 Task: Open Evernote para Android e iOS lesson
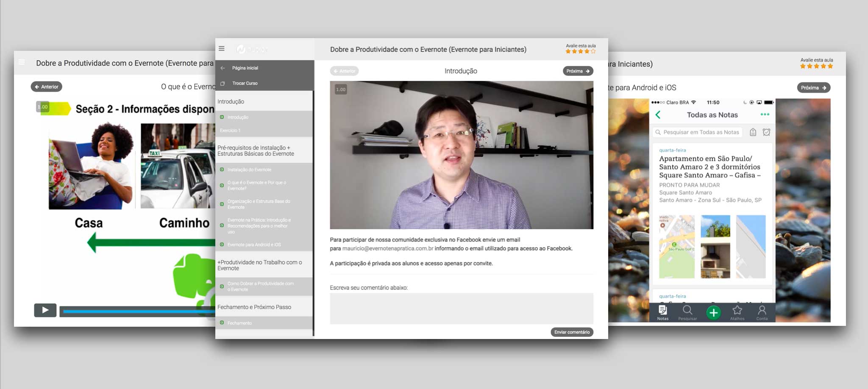click(x=254, y=245)
